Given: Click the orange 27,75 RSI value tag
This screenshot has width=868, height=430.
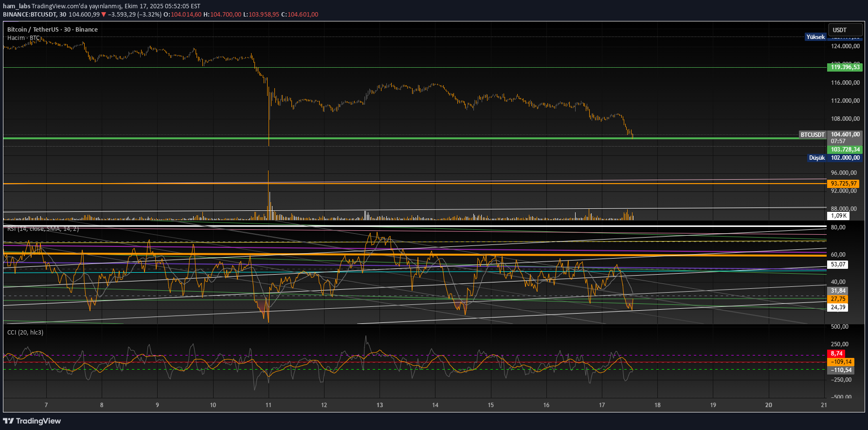Looking at the screenshot, I should click(838, 299).
